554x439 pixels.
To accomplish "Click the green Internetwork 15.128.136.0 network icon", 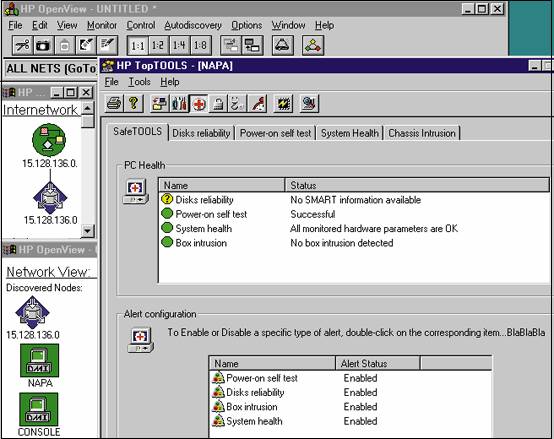I will 49,140.
